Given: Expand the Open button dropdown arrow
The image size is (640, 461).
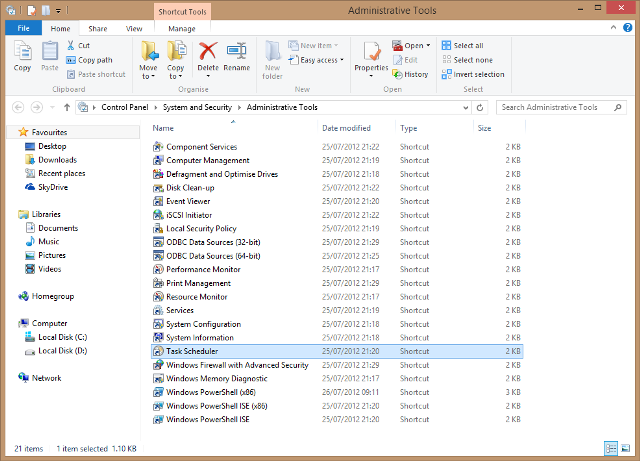Looking at the screenshot, I should [x=428, y=45].
